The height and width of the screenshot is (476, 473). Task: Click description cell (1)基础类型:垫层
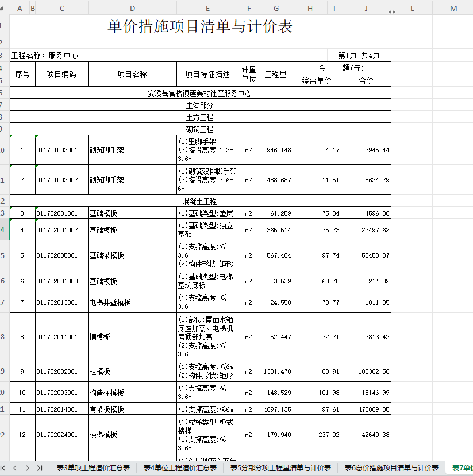pos(207,213)
